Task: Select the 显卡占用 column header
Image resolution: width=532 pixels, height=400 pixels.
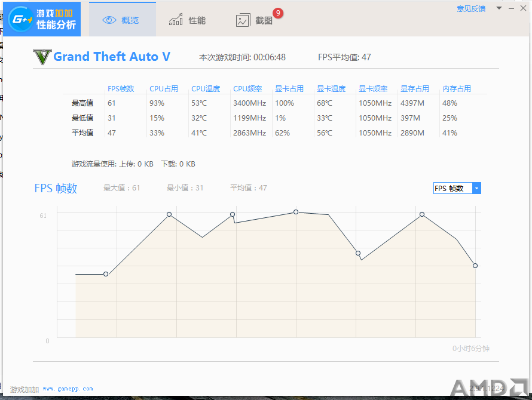Action: 289,89
